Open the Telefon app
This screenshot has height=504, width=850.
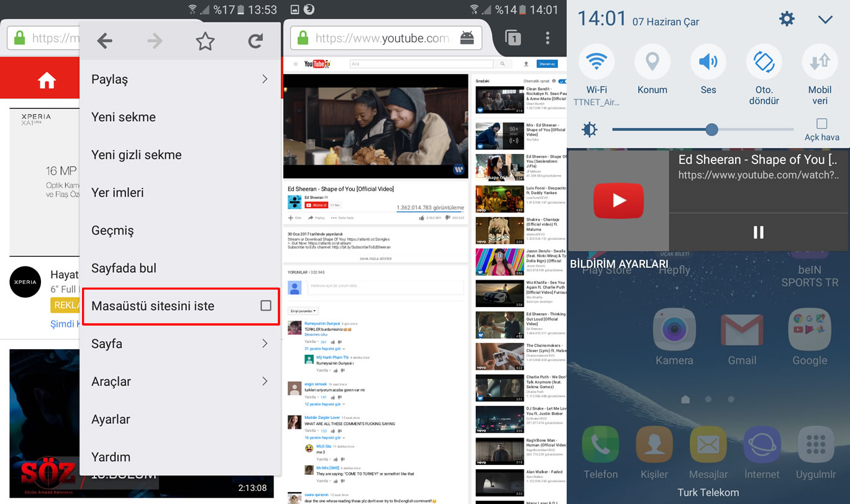click(600, 445)
